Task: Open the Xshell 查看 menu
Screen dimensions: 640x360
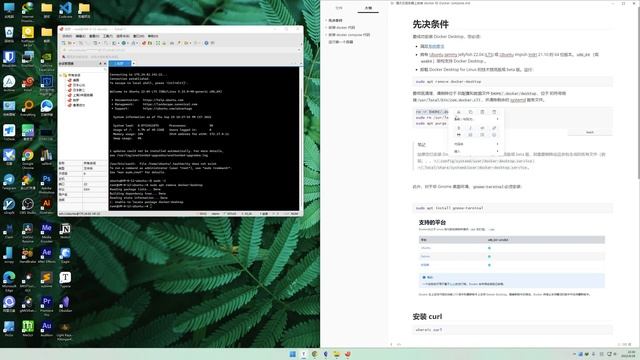Action: tap(94, 36)
